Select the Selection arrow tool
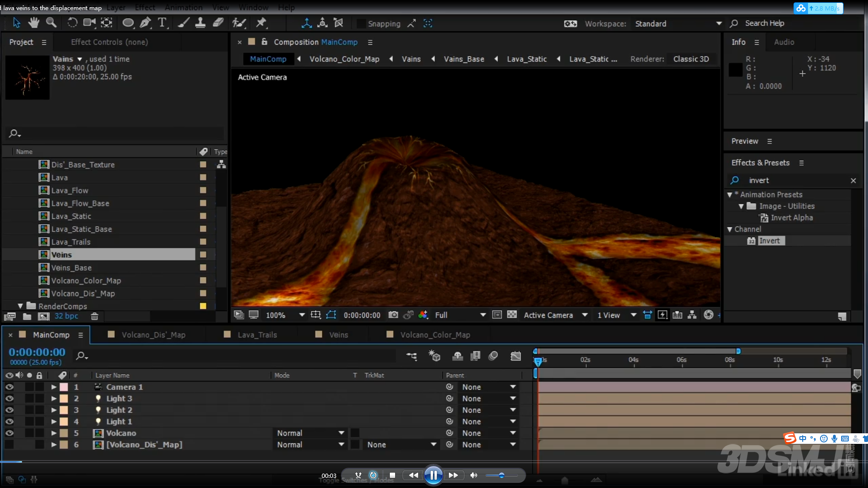Screen dimensions: 868x488 coord(17,23)
